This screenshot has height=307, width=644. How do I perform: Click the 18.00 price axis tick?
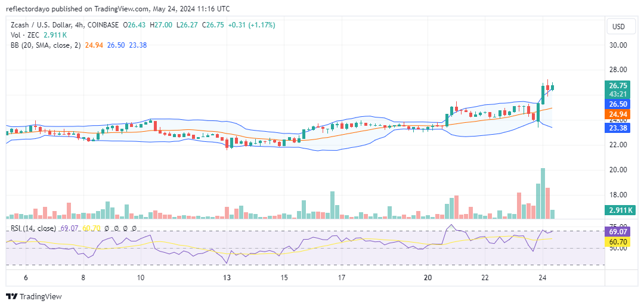click(x=618, y=195)
